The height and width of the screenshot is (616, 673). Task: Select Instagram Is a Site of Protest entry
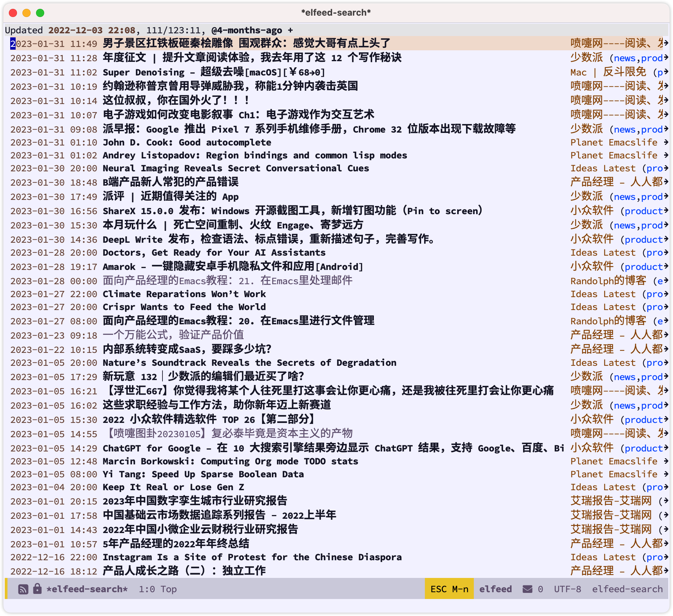252,557
